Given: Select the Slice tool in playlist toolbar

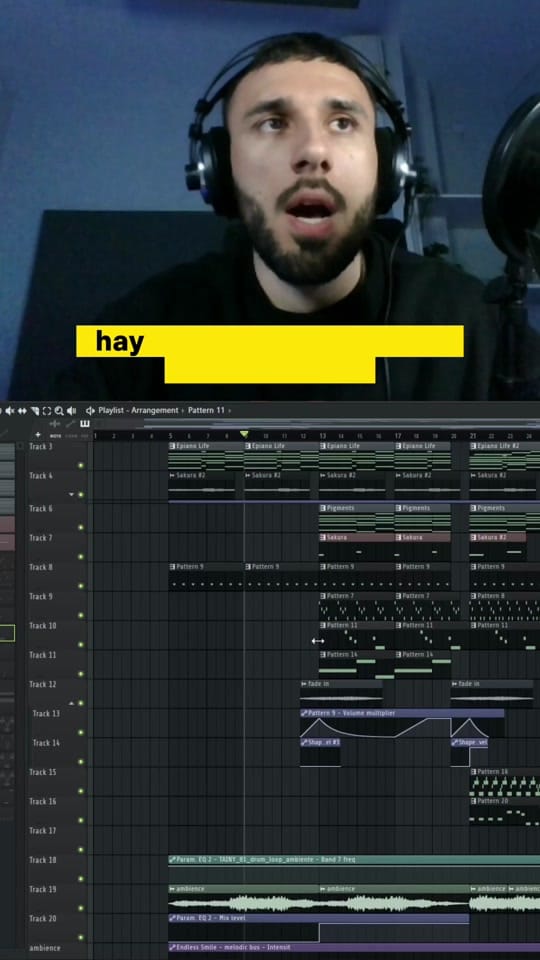Looking at the screenshot, I should (x=34, y=411).
